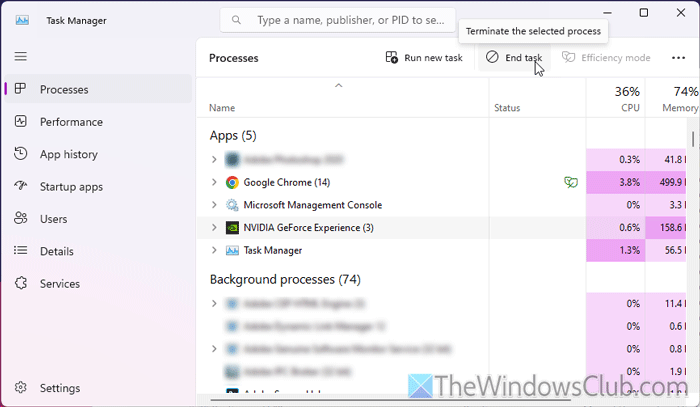The height and width of the screenshot is (407, 700).
Task: Select the Microsoft Management Console gear icon
Action: tap(232, 205)
